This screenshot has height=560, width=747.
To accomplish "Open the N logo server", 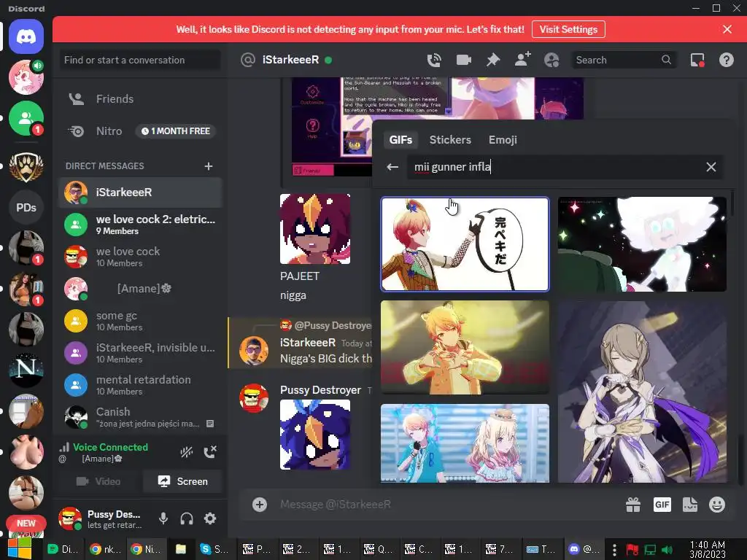I will 26,370.
